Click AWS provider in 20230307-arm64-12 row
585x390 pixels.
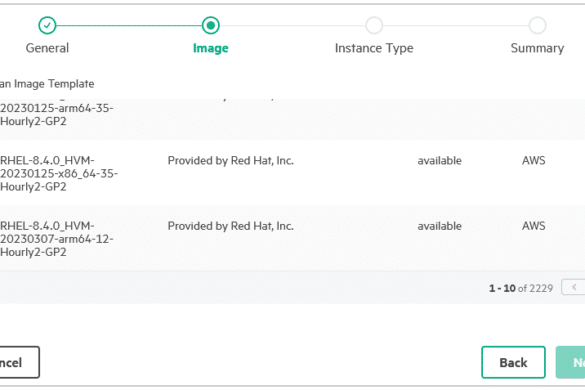pyautogui.click(x=534, y=226)
